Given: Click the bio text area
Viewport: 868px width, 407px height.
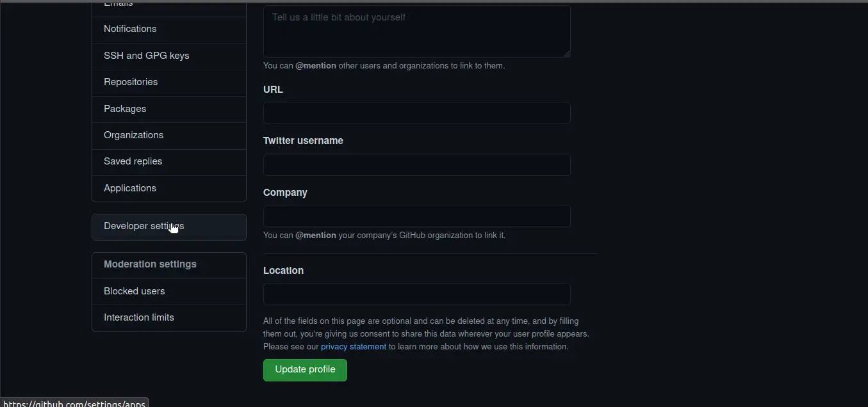Looking at the screenshot, I should tap(416, 31).
